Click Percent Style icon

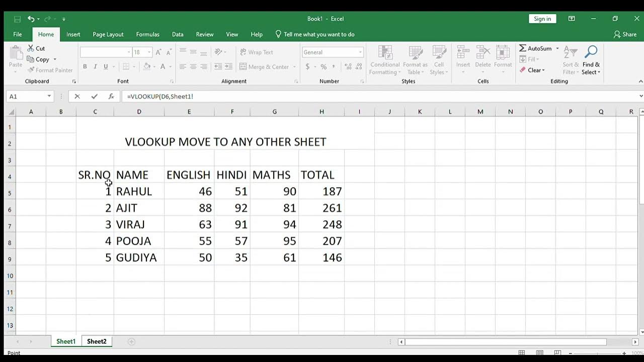[324, 66]
